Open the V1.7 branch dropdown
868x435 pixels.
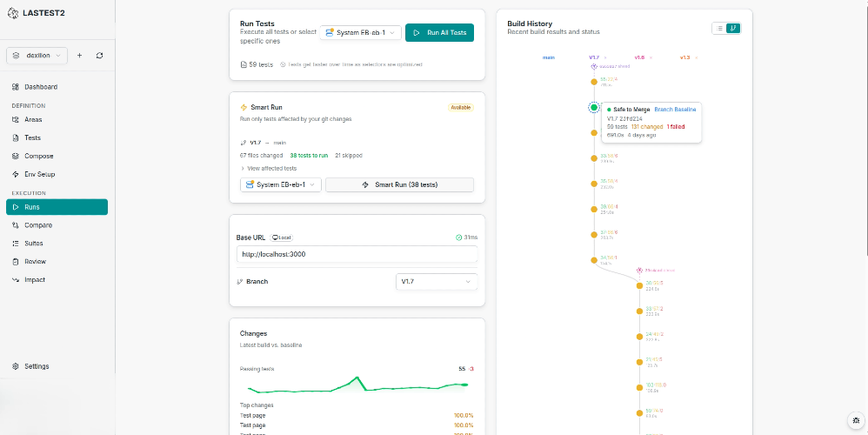437,282
